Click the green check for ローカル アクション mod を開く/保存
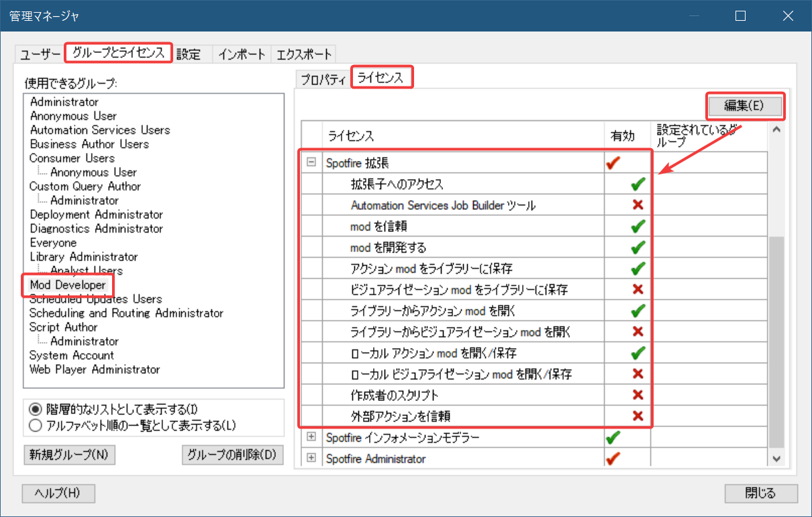The image size is (812, 517). (638, 353)
